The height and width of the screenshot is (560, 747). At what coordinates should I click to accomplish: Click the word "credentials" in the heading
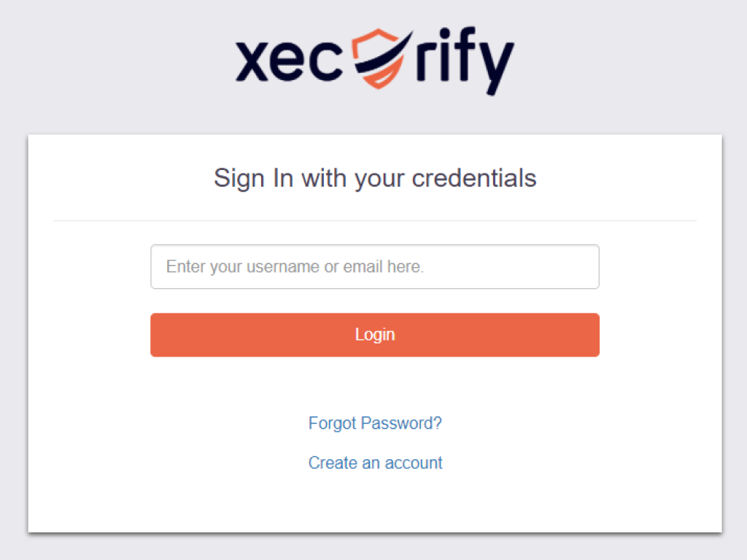pos(474,178)
